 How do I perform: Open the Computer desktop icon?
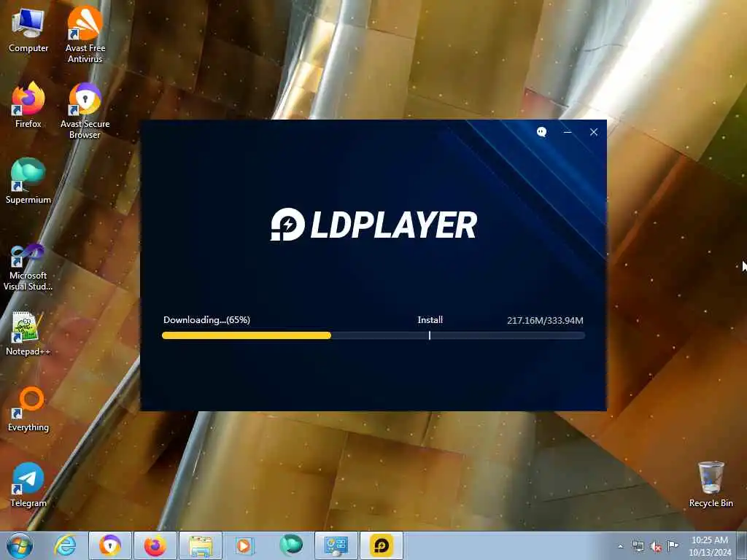(28, 31)
